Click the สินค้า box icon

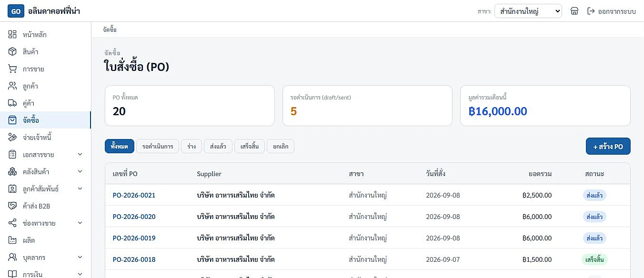[13, 52]
